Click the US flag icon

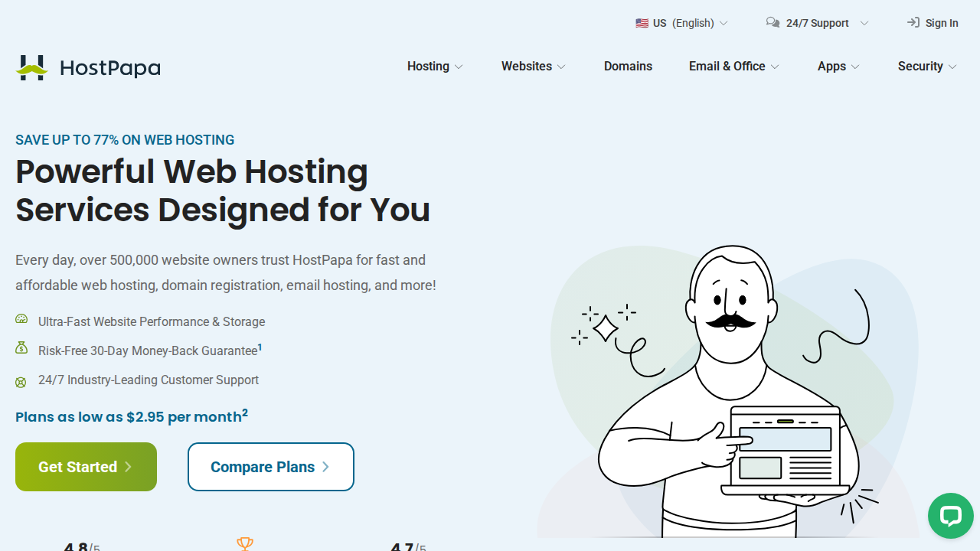pos(642,23)
